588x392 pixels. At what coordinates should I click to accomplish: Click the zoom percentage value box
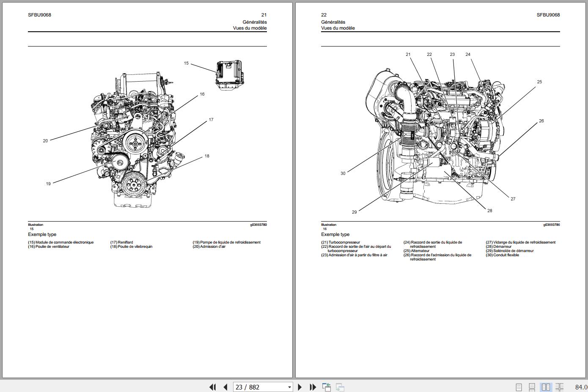(x=581, y=387)
